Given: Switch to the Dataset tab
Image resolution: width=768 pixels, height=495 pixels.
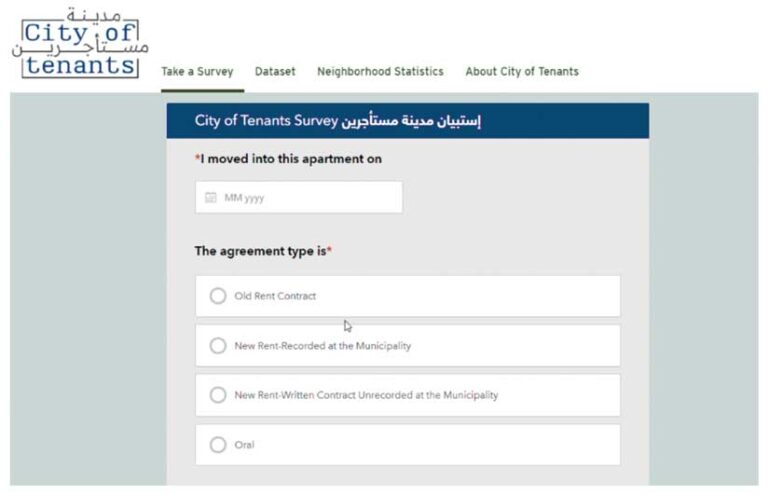Looking at the screenshot, I should [275, 71].
